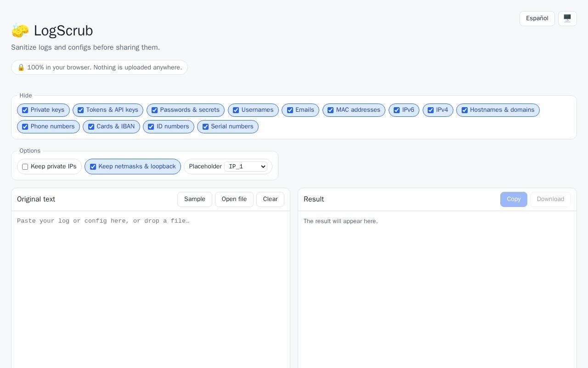
Task: Click the '100% in your browser' privacy badge
Action: (x=99, y=68)
